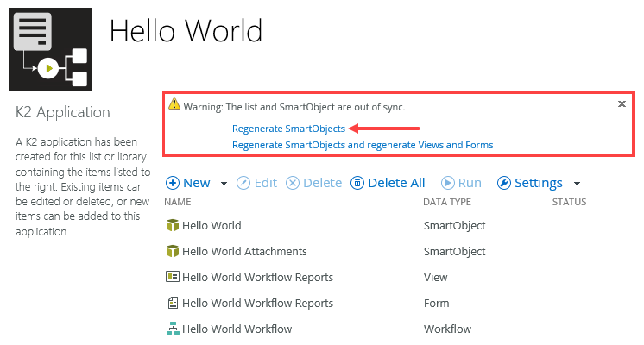The image size is (644, 345).
Task: Expand the New dropdown arrow
Action: (224, 184)
